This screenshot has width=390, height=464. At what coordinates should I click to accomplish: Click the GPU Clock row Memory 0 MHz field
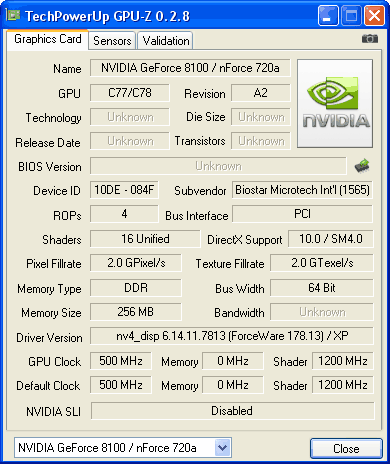click(233, 361)
